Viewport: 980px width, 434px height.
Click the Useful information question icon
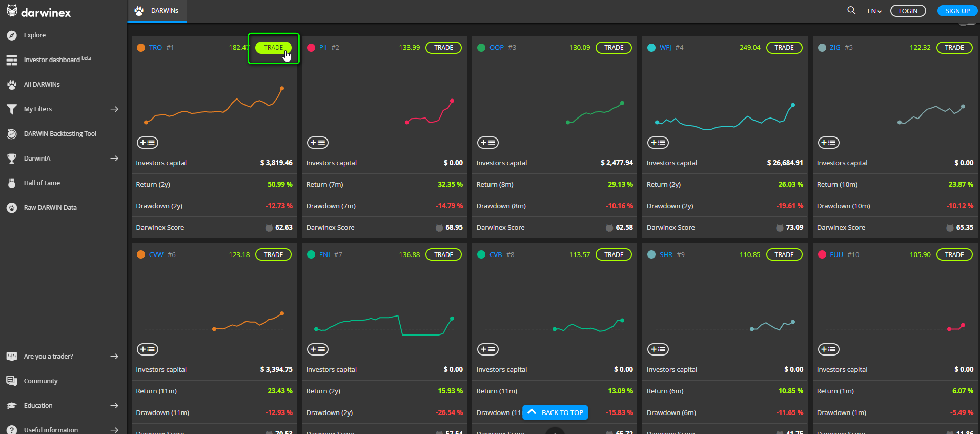point(12,430)
